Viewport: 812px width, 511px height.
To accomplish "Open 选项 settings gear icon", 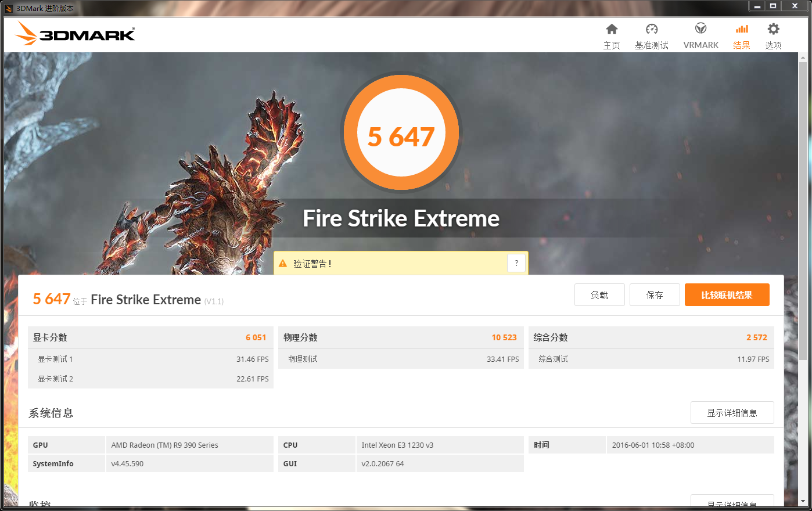I will [x=773, y=29].
